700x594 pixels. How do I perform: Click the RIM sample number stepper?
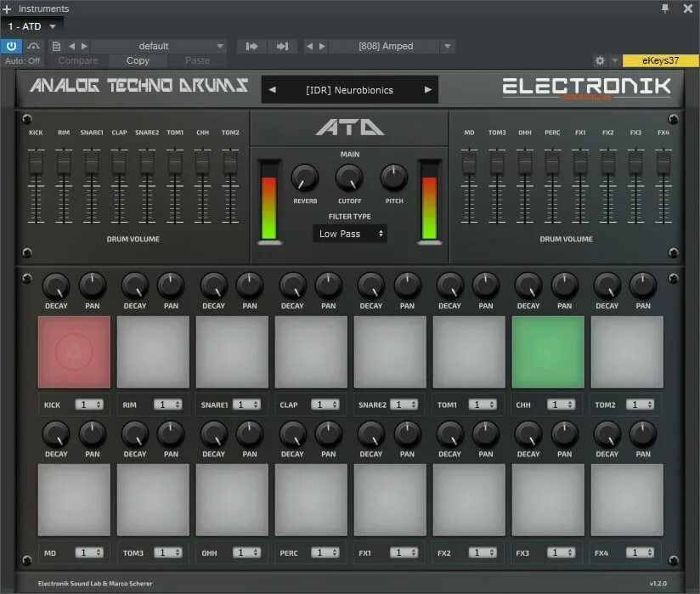(168, 404)
